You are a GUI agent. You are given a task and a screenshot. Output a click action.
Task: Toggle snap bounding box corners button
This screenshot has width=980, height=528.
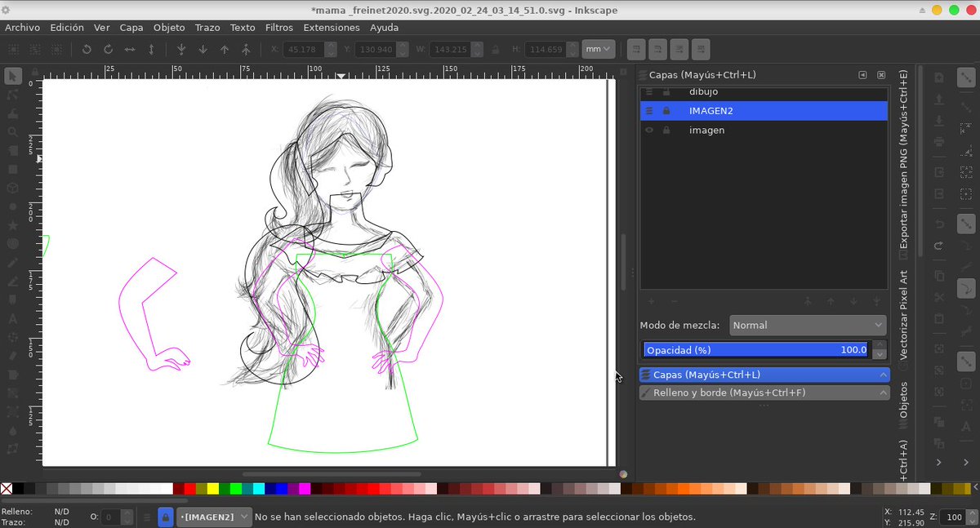pyautogui.click(x=967, y=150)
